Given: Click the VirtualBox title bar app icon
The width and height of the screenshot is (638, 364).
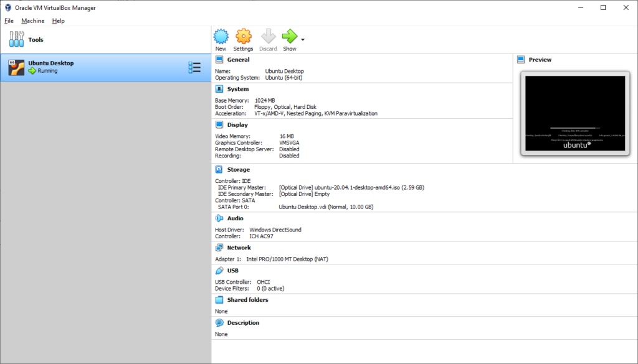Looking at the screenshot, I should pyautogui.click(x=7, y=7).
